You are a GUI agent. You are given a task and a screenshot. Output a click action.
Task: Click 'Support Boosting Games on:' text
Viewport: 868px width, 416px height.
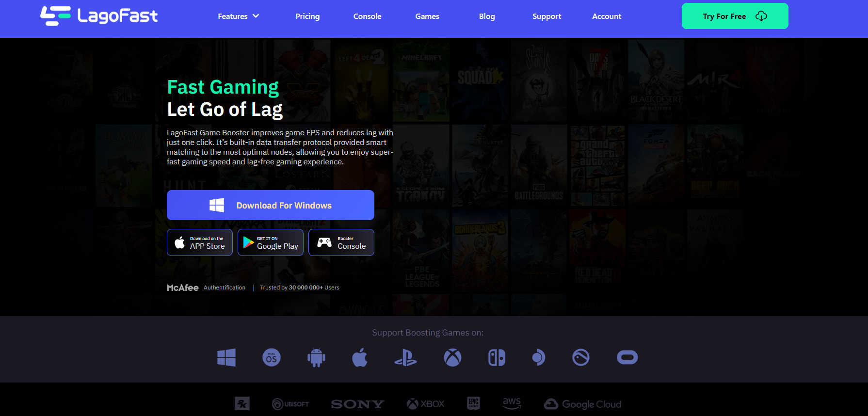click(428, 333)
